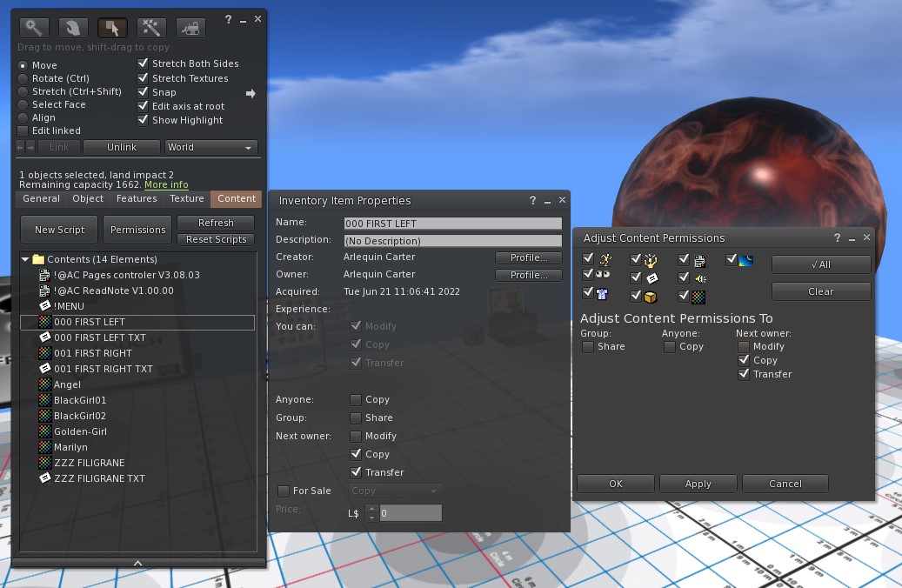Open the General tab
The image size is (902, 588).
click(41, 199)
